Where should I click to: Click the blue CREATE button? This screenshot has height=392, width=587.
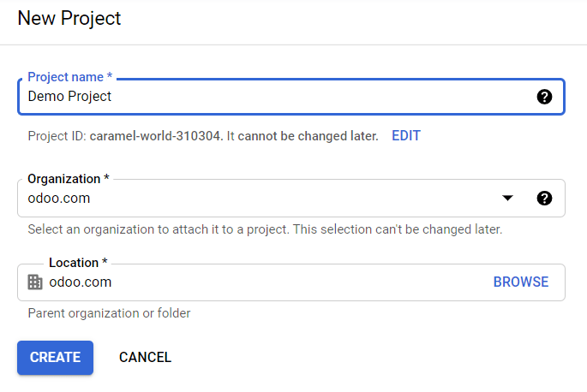point(55,358)
